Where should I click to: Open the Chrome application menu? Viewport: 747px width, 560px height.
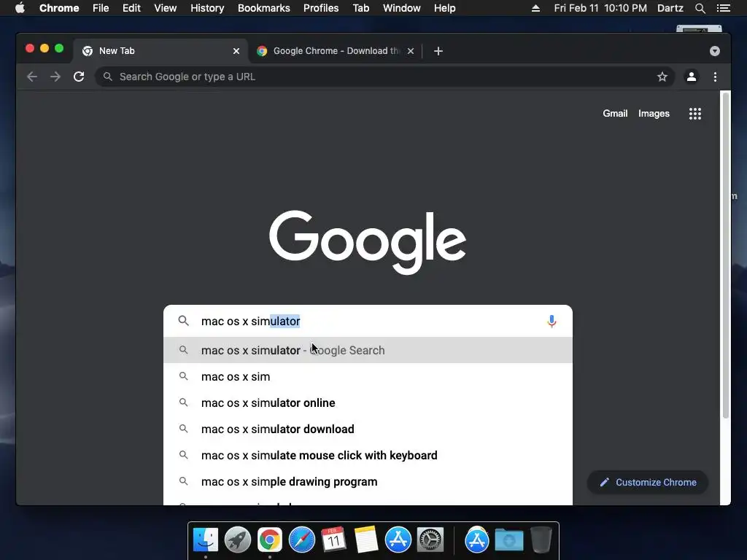pyautogui.click(x=59, y=8)
